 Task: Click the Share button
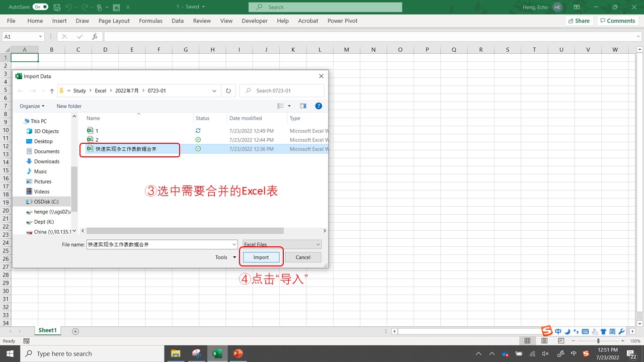tap(579, 21)
